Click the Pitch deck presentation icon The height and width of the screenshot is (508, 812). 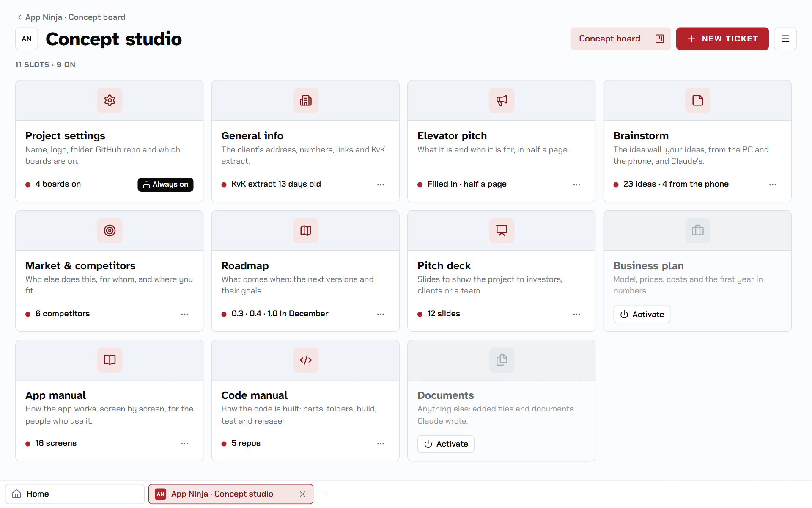502,230
